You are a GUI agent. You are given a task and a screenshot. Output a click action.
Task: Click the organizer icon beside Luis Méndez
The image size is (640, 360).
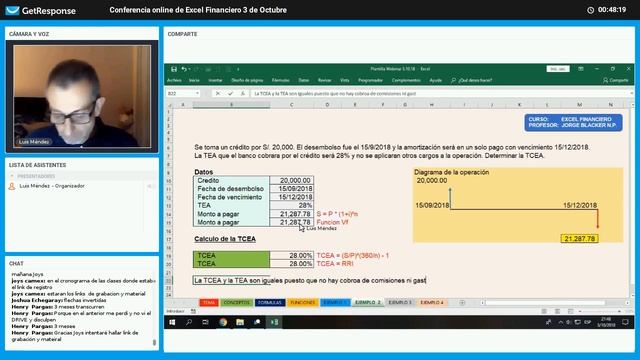(x=12, y=186)
